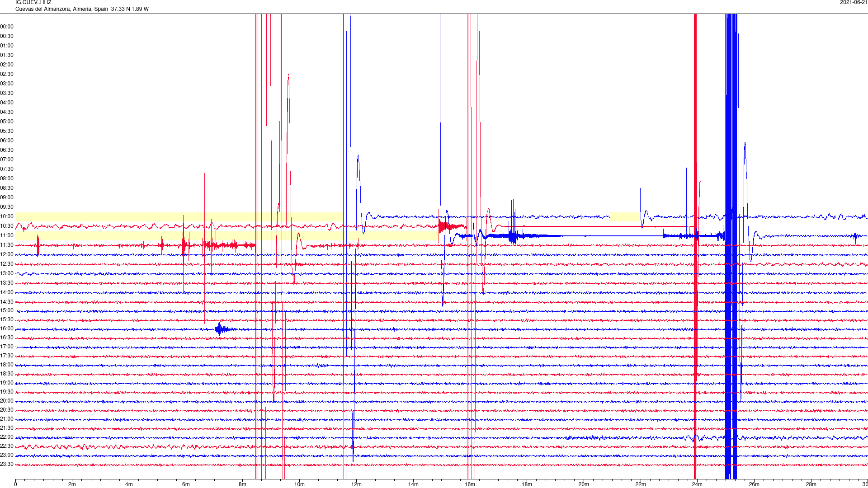Screen dimensions: 868x488
Task: Select the 09:00 time row label
Action: [x=7, y=197]
